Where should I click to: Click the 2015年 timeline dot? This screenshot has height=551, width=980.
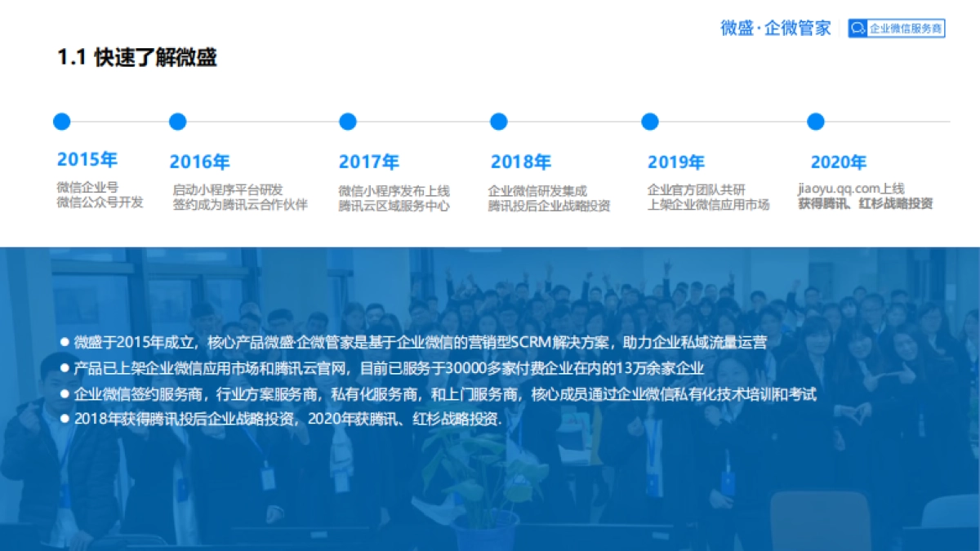click(x=61, y=121)
